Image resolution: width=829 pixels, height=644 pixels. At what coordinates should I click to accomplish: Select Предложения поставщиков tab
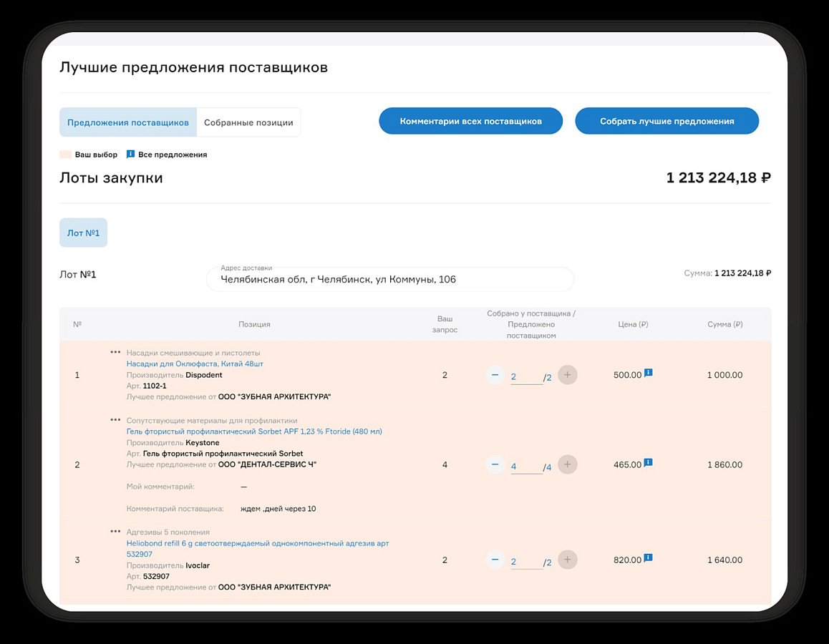(128, 122)
